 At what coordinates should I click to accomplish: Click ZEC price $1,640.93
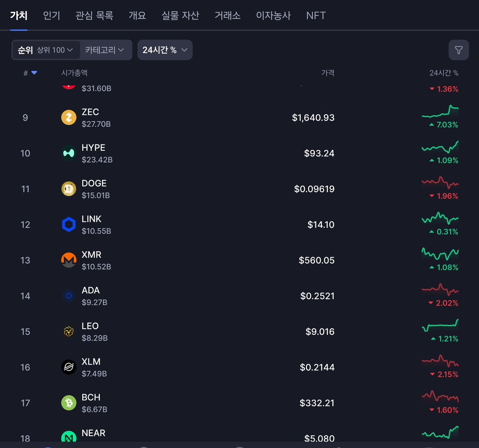pos(313,118)
